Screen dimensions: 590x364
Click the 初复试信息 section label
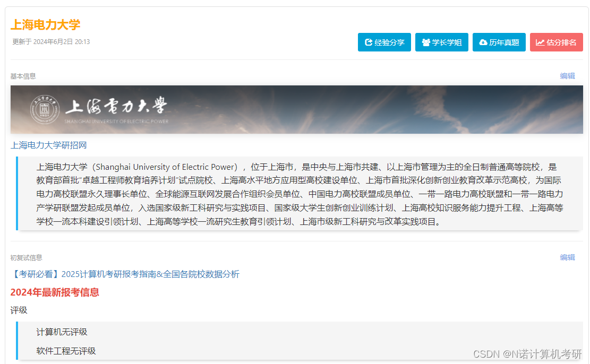[27, 258]
